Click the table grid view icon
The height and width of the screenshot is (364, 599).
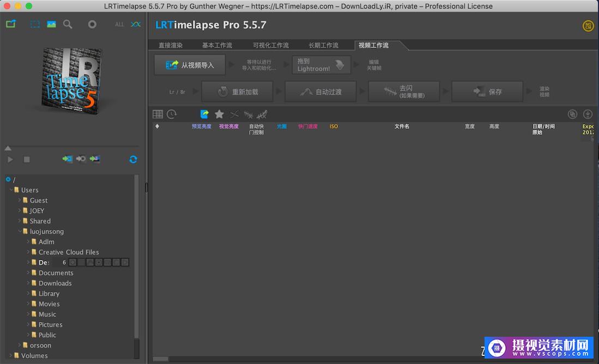(158, 114)
